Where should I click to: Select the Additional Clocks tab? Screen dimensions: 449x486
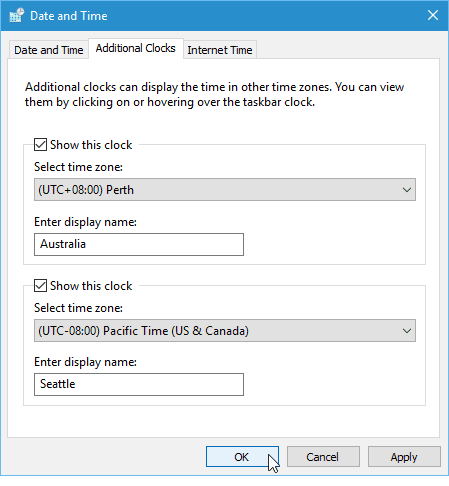coord(136,49)
